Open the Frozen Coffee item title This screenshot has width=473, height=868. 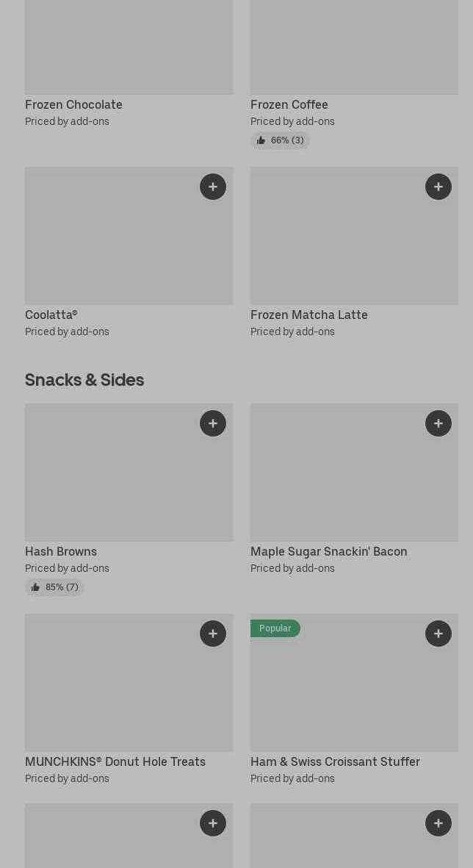(289, 104)
